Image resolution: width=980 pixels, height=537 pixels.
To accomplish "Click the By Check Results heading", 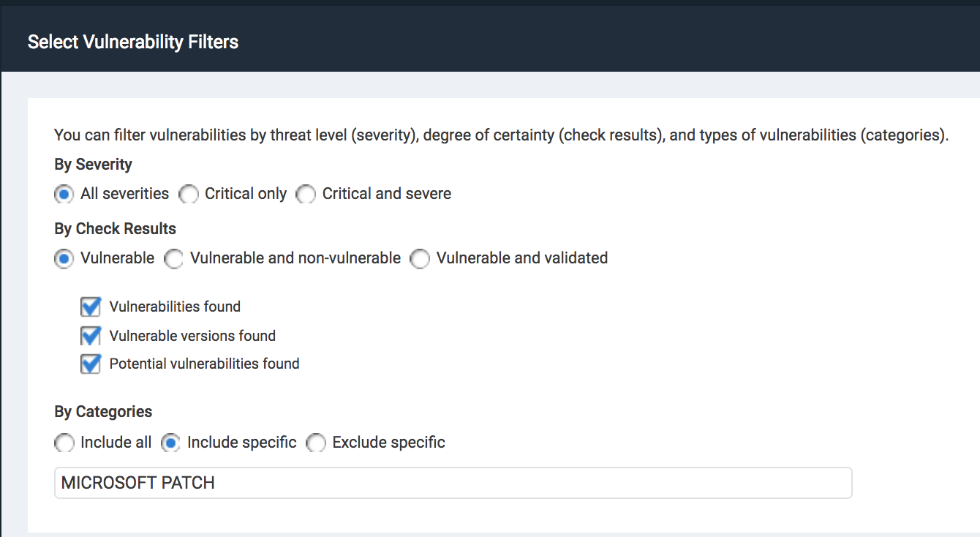I will (115, 229).
